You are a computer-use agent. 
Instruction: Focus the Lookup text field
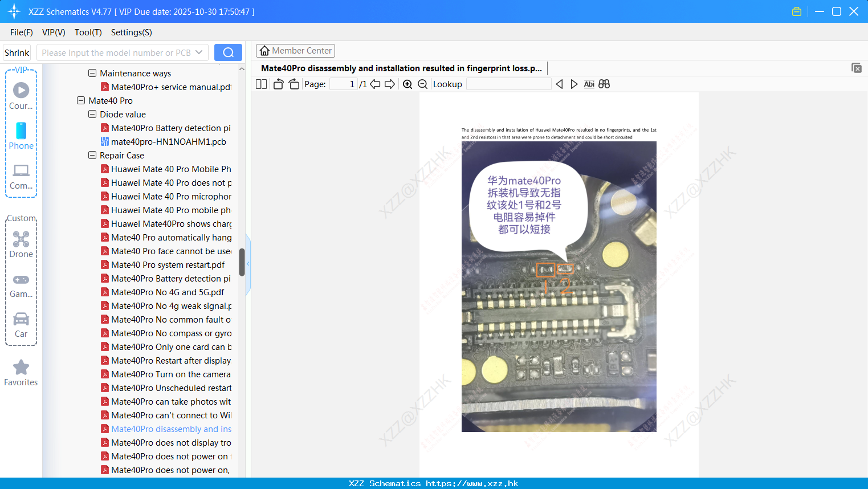coord(508,84)
